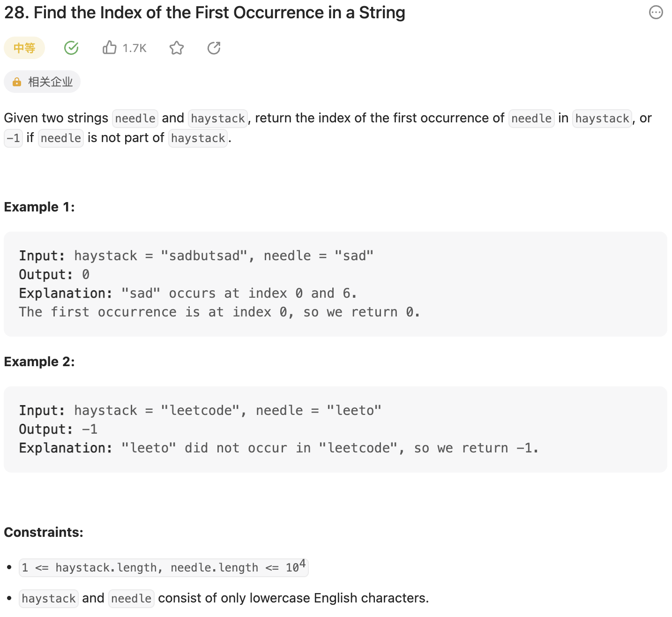
Task: Click the thumbs-up like icon
Action: click(x=110, y=48)
